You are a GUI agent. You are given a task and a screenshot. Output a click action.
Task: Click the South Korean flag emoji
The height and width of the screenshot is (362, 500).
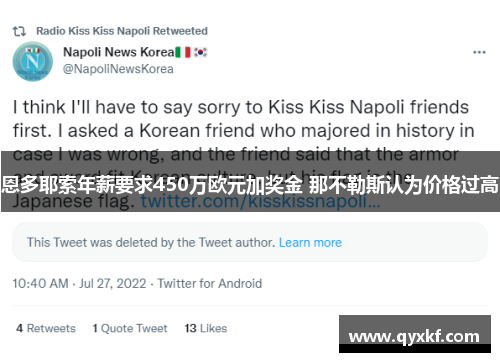pyautogui.click(x=200, y=52)
